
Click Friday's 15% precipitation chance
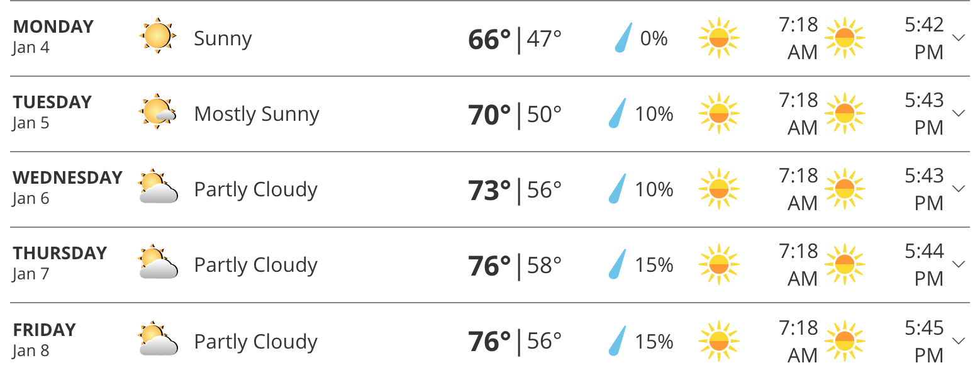pos(654,342)
